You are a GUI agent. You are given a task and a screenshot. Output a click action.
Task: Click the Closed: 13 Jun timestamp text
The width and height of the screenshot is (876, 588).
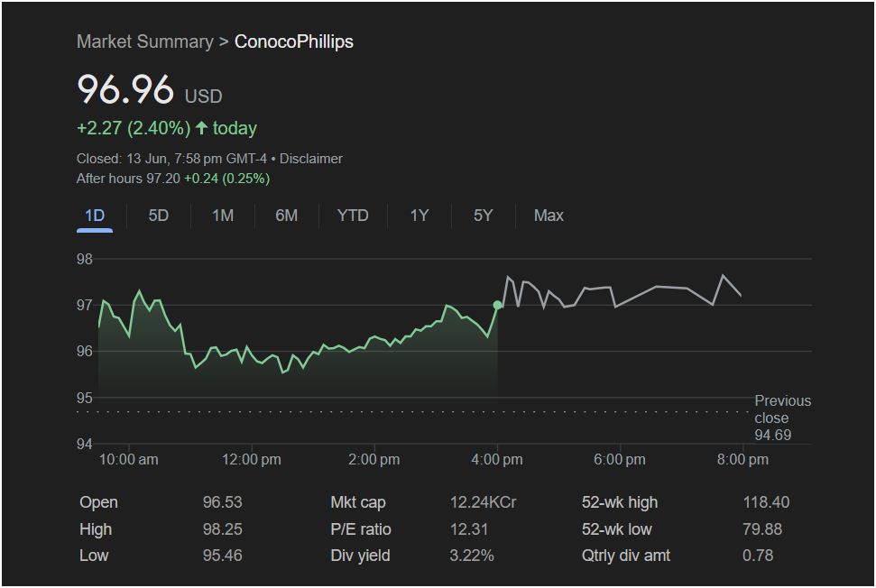171,159
